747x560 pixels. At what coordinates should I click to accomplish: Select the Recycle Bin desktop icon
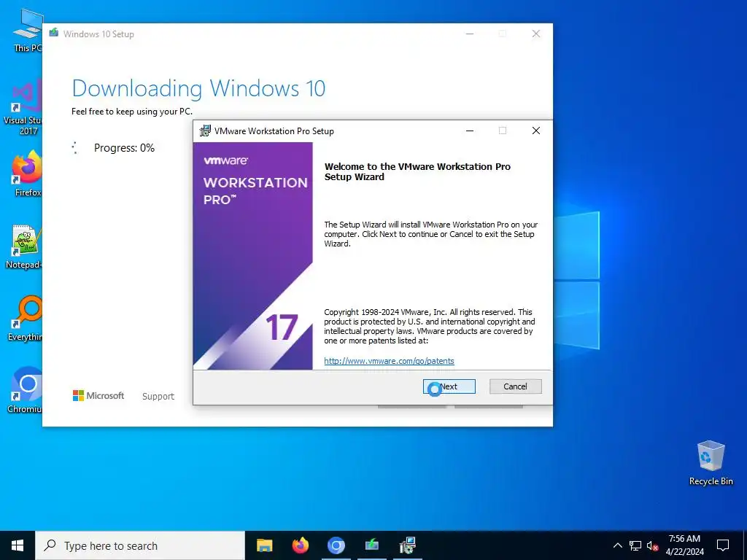coord(711,463)
